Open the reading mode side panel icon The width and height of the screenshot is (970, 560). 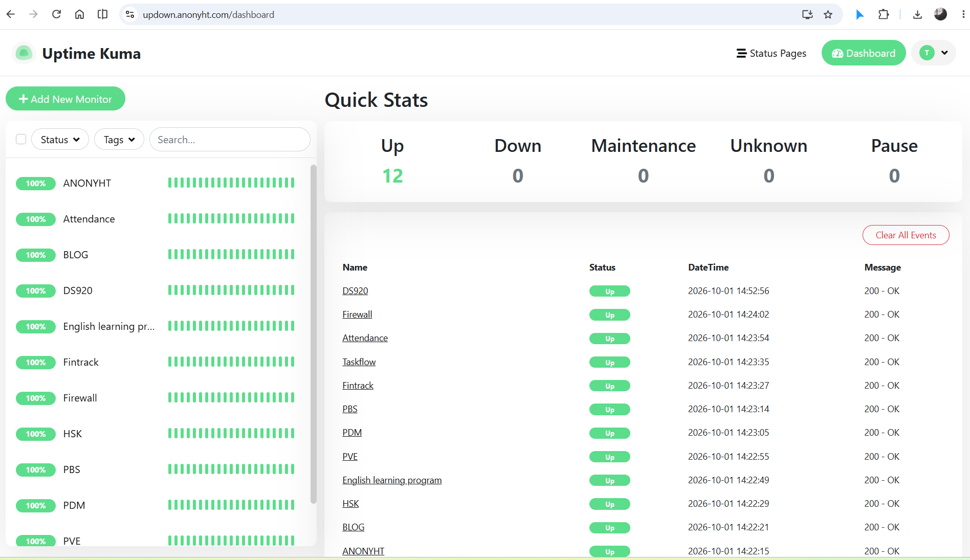102,14
